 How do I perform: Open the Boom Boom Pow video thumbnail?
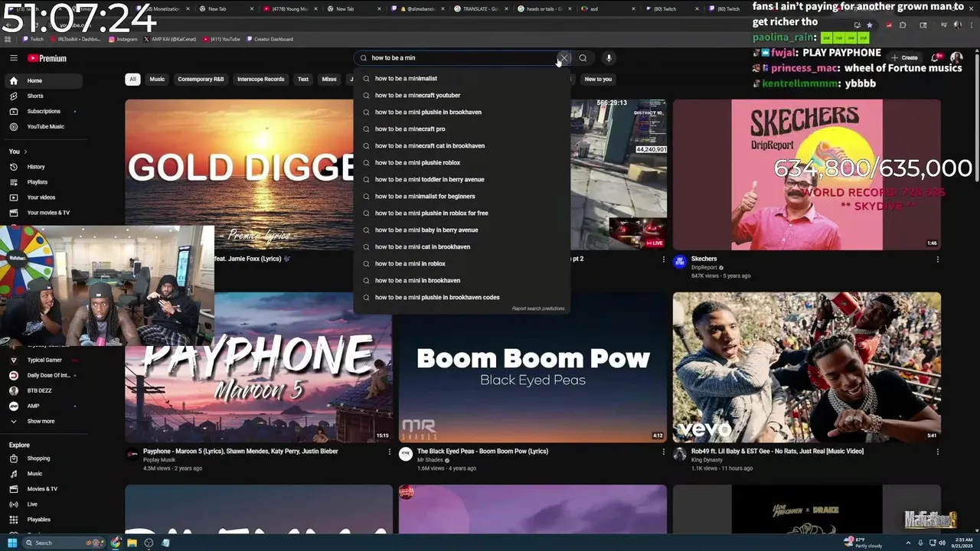pyautogui.click(x=533, y=367)
